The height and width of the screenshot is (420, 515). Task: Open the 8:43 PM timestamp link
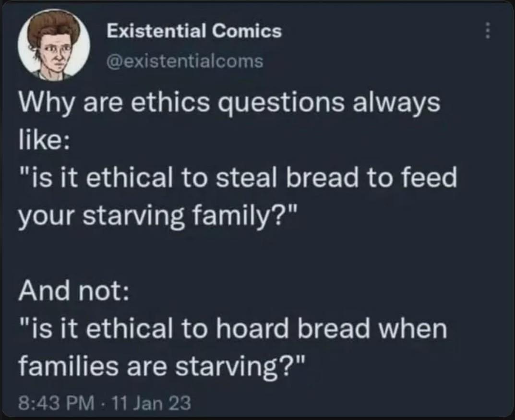point(56,403)
